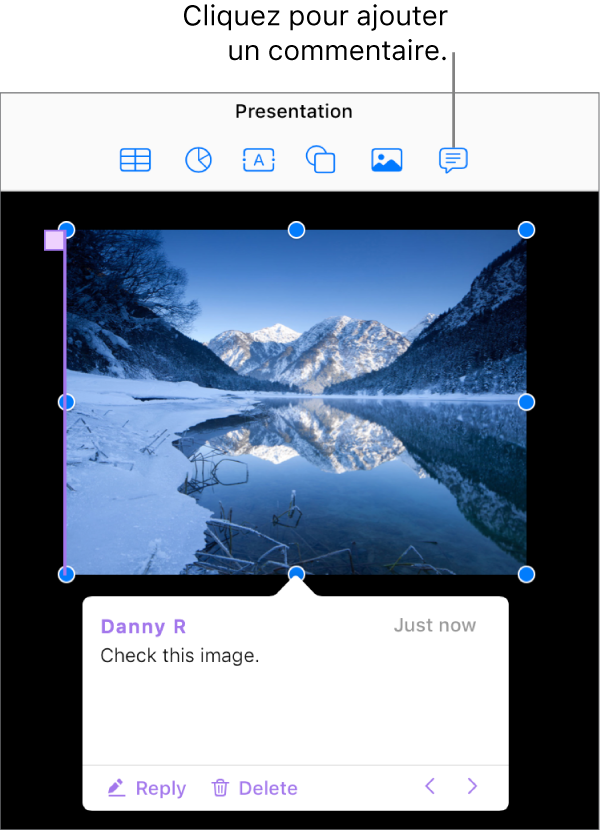Insert a table using the table icon
601x830 pixels.
(136, 160)
